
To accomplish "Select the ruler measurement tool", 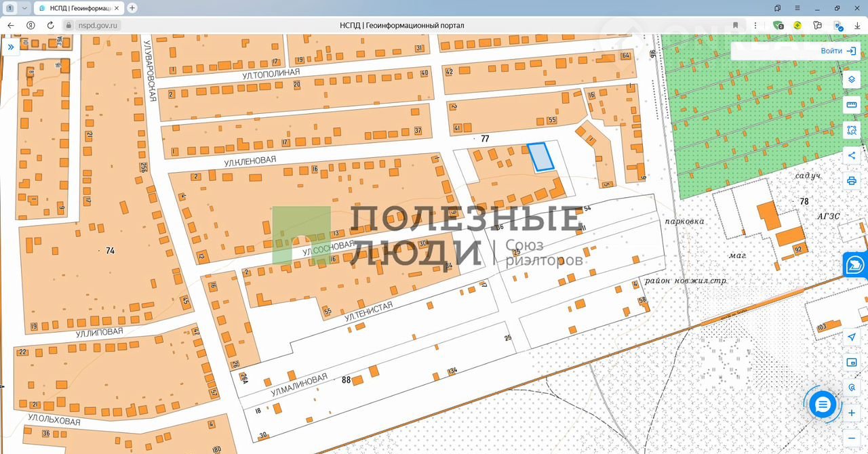I will pos(852,105).
